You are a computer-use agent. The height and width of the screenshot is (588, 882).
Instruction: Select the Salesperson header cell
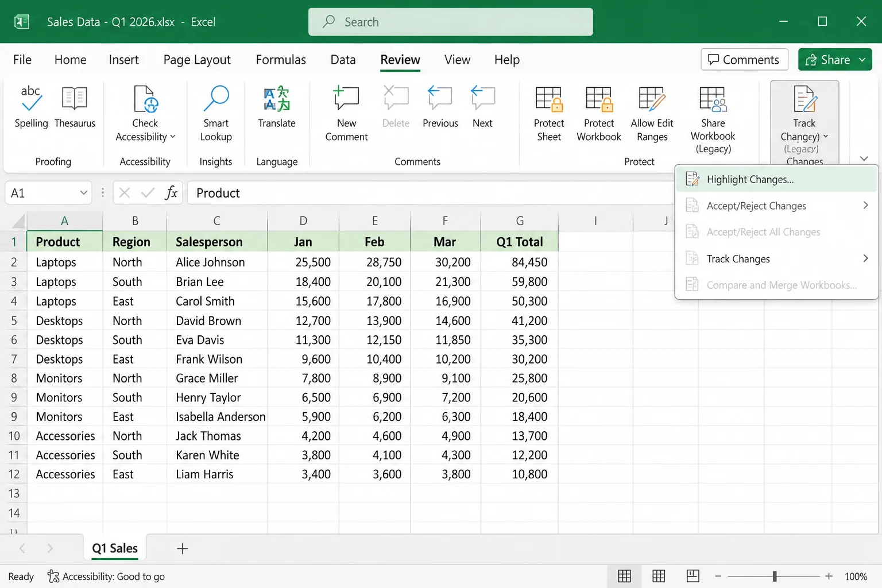pyautogui.click(x=216, y=242)
